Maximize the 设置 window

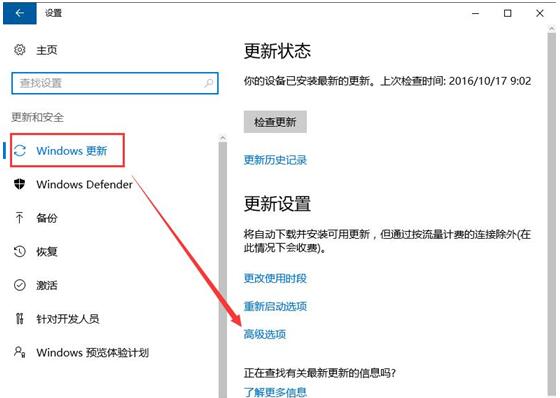(508, 14)
